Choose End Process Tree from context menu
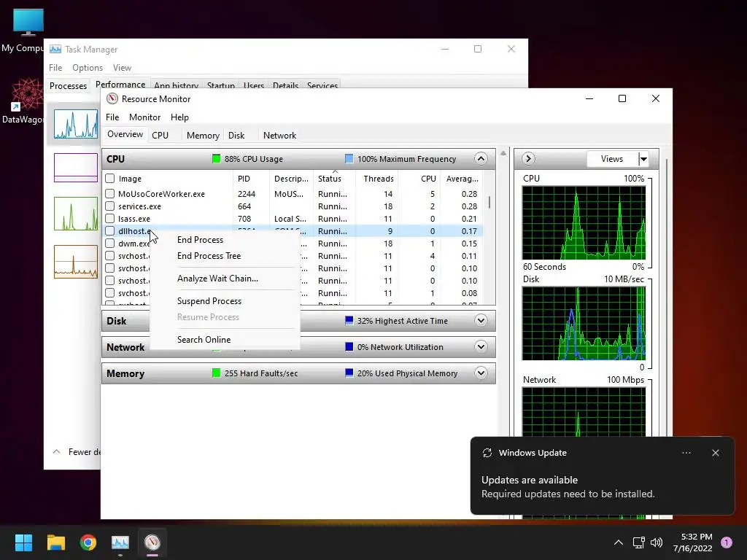The image size is (747, 560). tap(209, 256)
